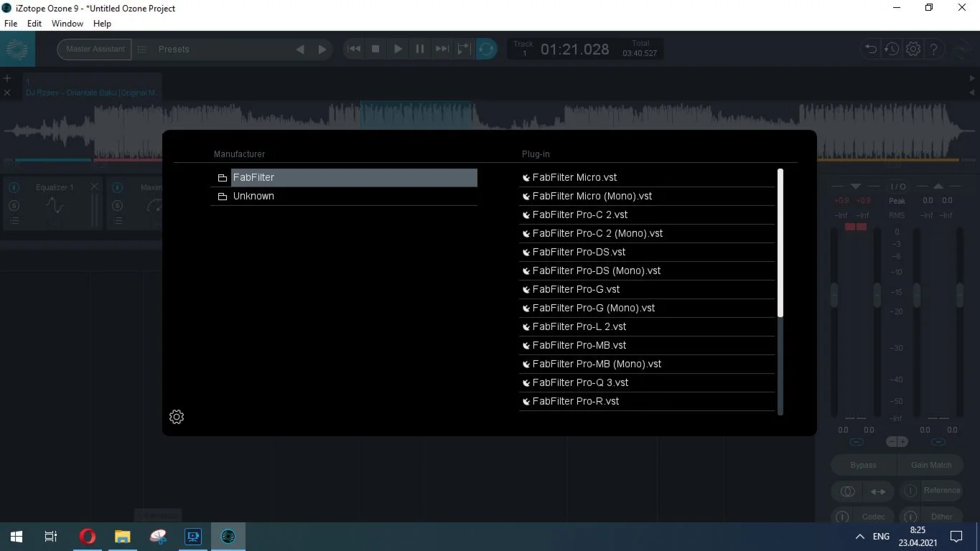
Task: Open plug-in browser settings gear
Action: [x=177, y=417]
